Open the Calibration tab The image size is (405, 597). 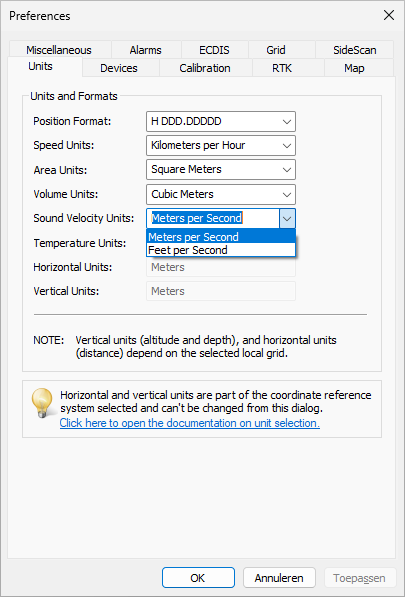coord(205,68)
